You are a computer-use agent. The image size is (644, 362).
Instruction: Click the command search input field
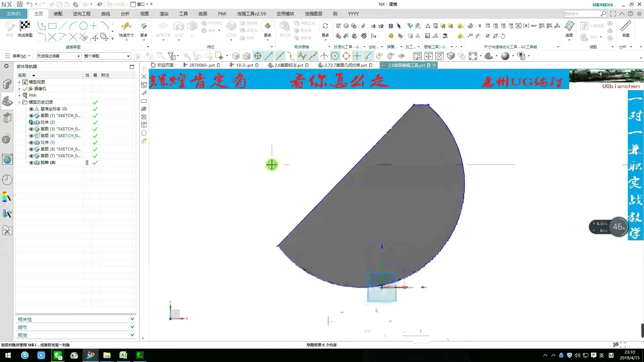tap(582, 14)
